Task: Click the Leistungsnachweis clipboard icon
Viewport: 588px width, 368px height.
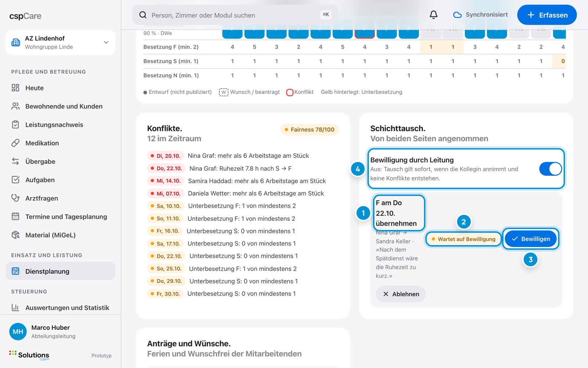Action: (x=15, y=124)
